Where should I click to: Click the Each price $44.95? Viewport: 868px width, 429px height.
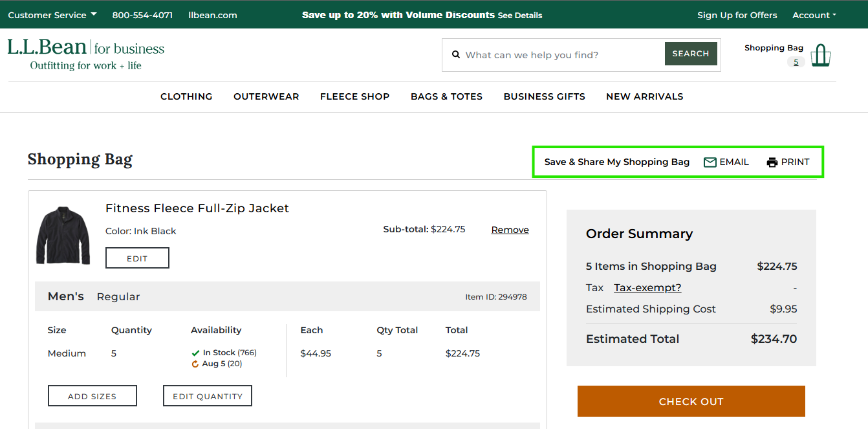[316, 353]
